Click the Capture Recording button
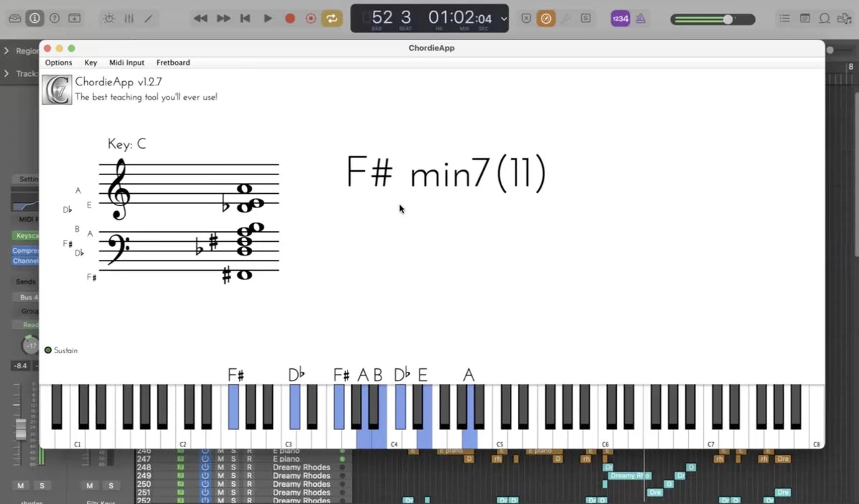The height and width of the screenshot is (504, 859). coord(310,19)
